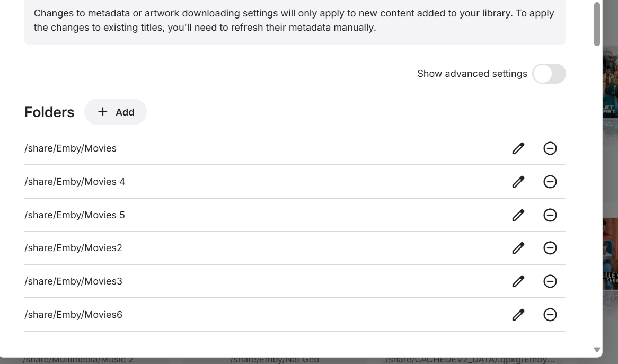Select the /share/Emby/Movies6 path text

coord(73,315)
